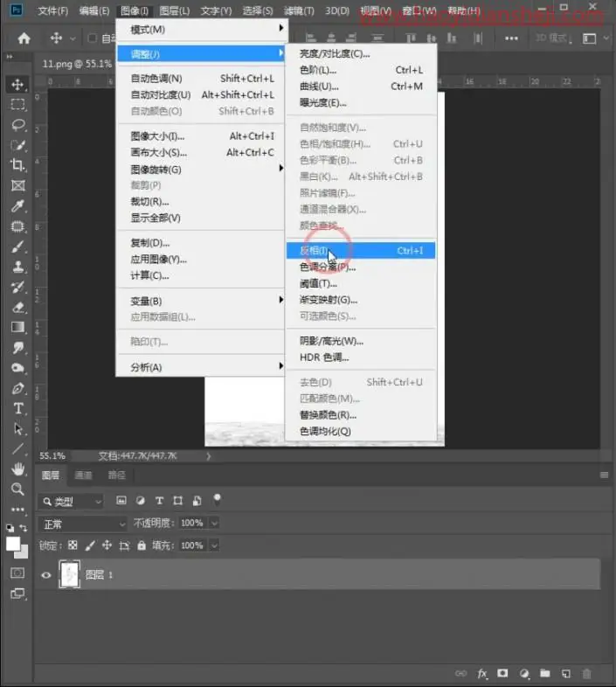616x687 pixels.
Task: Select the Crop tool
Action: pos(17,165)
